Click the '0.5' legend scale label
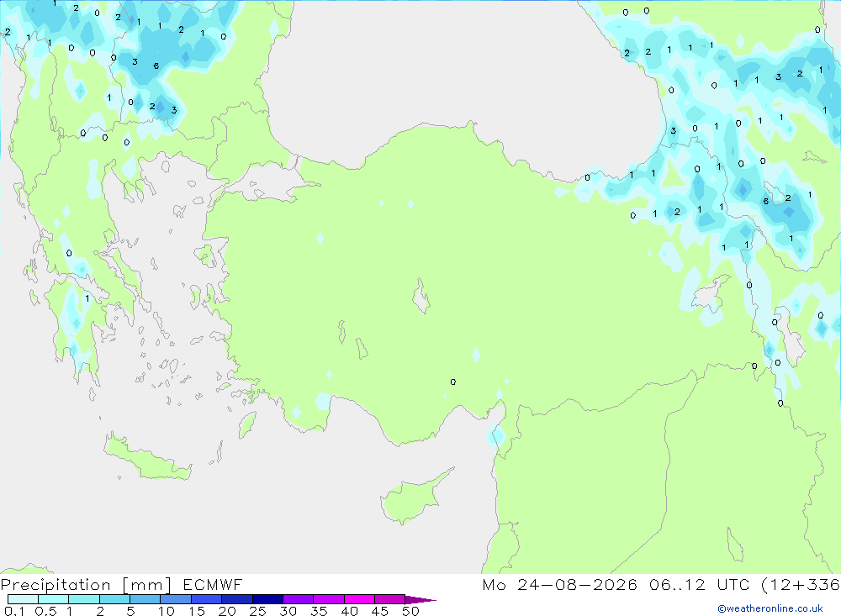The width and height of the screenshot is (841, 616). (x=45, y=611)
